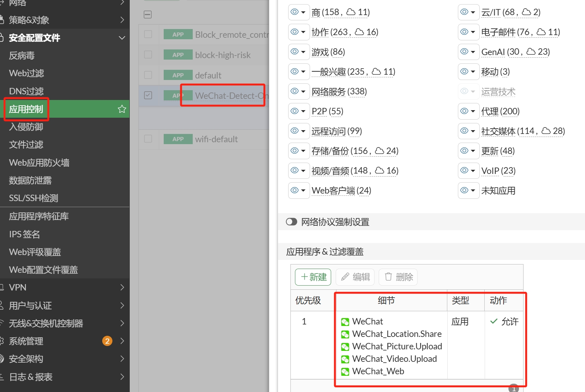Expand the VPN menu section
This screenshot has height=392, width=585.
pyautogui.click(x=122, y=287)
